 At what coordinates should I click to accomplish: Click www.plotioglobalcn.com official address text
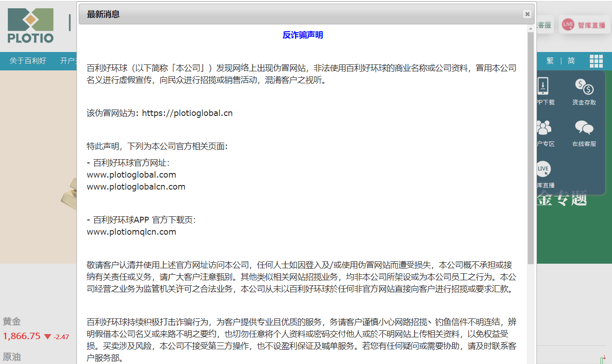click(136, 187)
